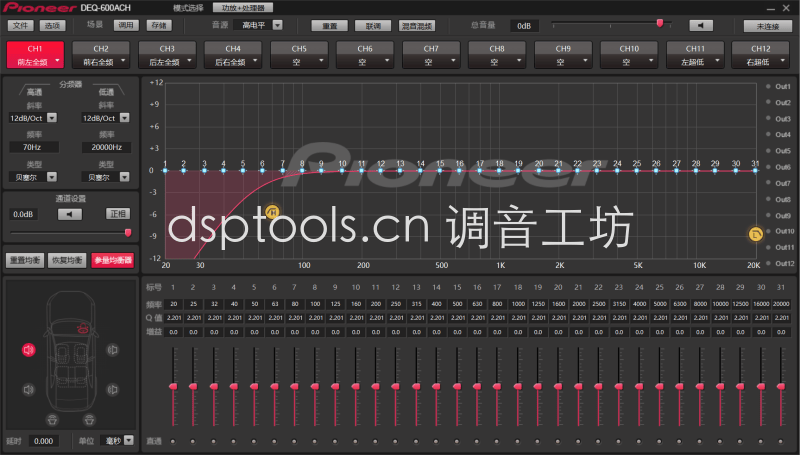
Task: Click the 重置 reset button
Action: click(x=330, y=26)
